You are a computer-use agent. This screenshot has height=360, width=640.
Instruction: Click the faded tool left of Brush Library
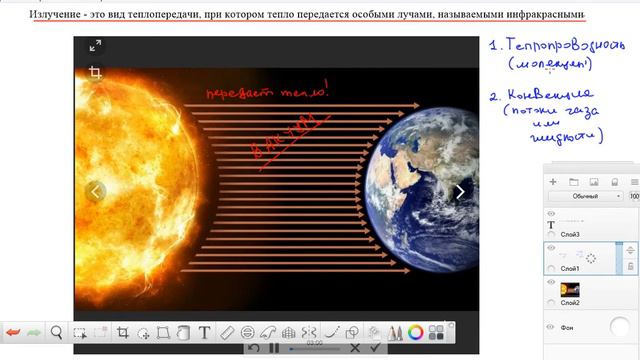click(x=373, y=333)
